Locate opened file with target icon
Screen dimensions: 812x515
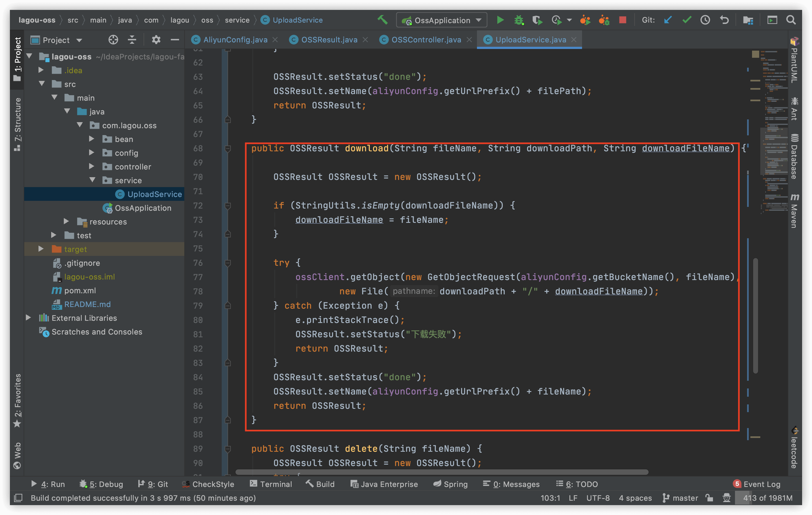click(x=113, y=40)
